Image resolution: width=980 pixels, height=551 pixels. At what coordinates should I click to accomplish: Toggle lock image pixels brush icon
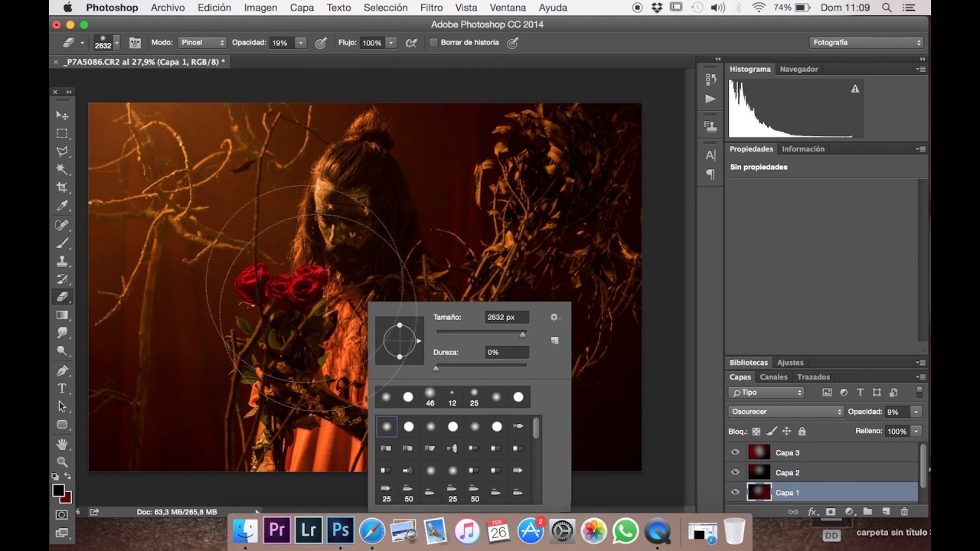pyautogui.click(x=772, y=432)
